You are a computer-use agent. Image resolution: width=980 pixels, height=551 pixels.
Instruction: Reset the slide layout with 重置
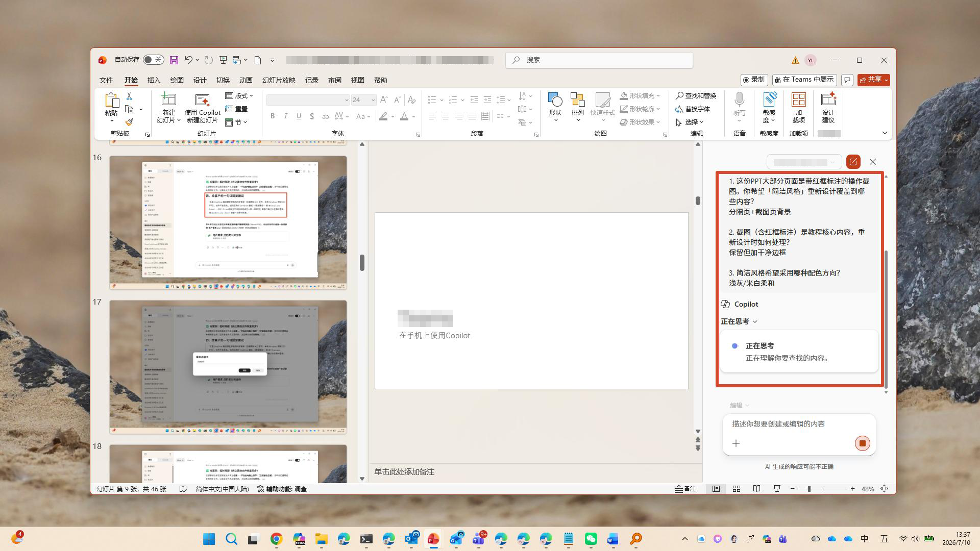click(236, 109)
